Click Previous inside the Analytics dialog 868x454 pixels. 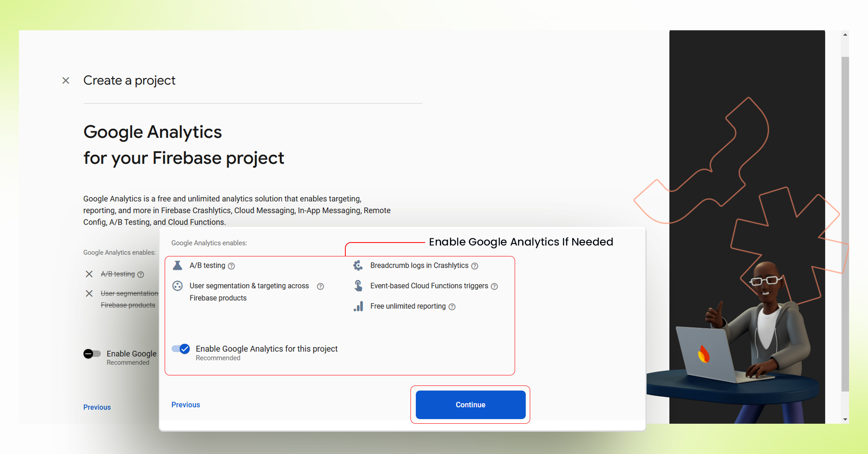[x=185, y=404]
